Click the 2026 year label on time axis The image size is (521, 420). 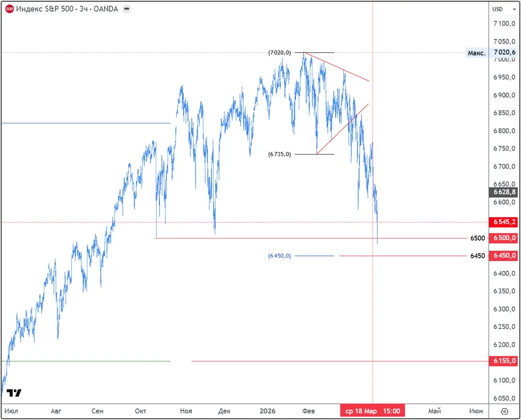[x=268, y=411]
